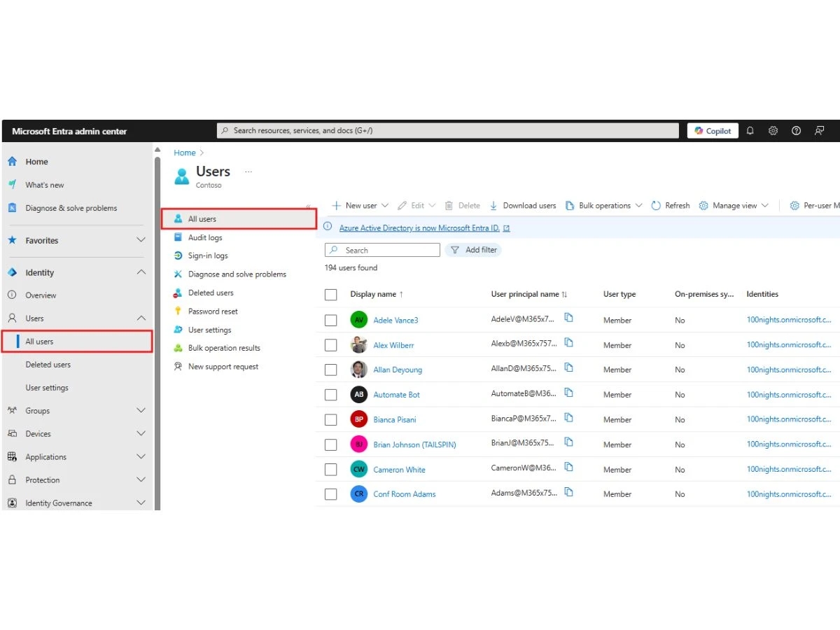
Task: Copy Bianca Pisani's user principal name
Action: click(x=569, y=418)
